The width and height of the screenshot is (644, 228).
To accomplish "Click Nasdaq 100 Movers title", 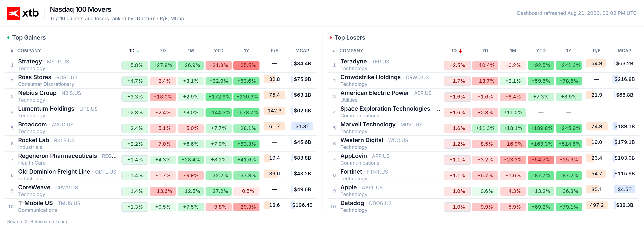I will coord(80,9).
